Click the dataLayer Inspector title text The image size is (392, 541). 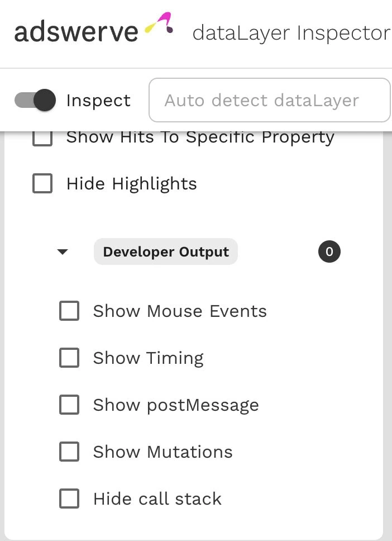[290, 33]
